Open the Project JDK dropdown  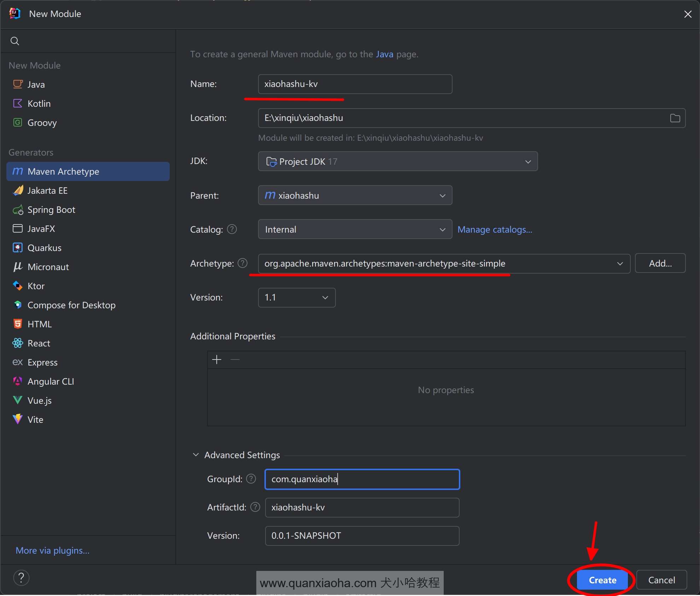click(x=397, y=162)
